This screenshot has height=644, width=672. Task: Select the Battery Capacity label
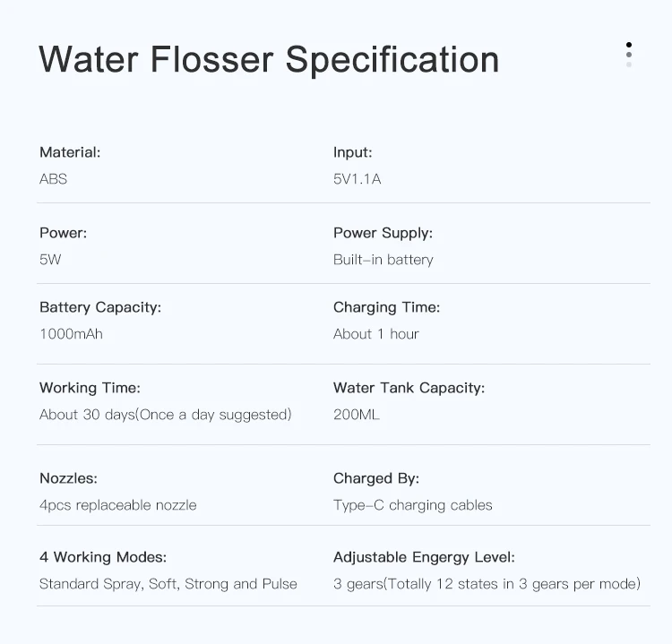(100, 307)
